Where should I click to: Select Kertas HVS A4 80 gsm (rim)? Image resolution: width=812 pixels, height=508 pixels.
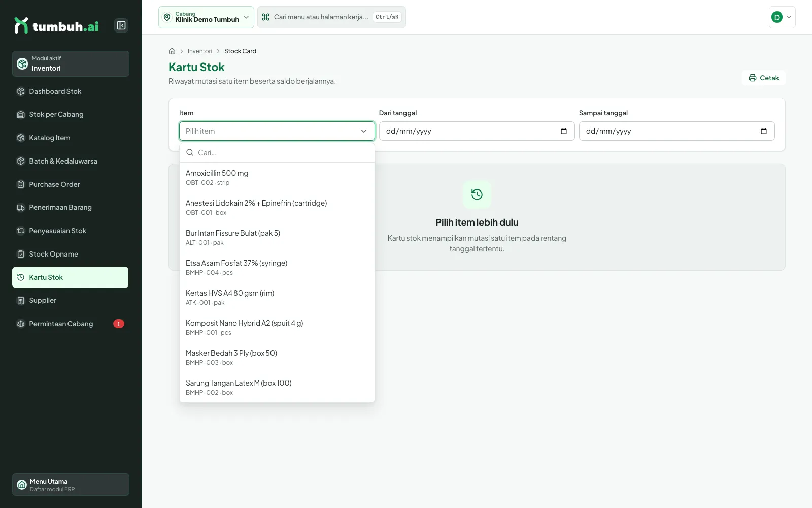point(277,298)
